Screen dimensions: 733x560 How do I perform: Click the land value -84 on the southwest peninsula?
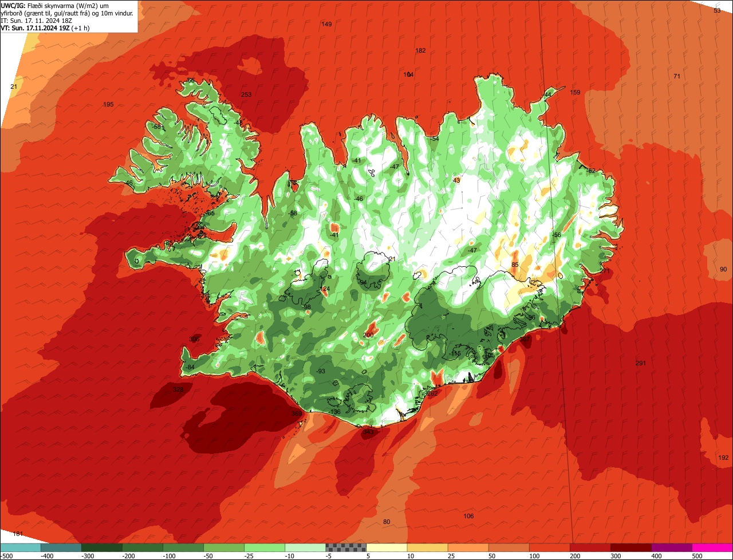(x=190, y=367)
